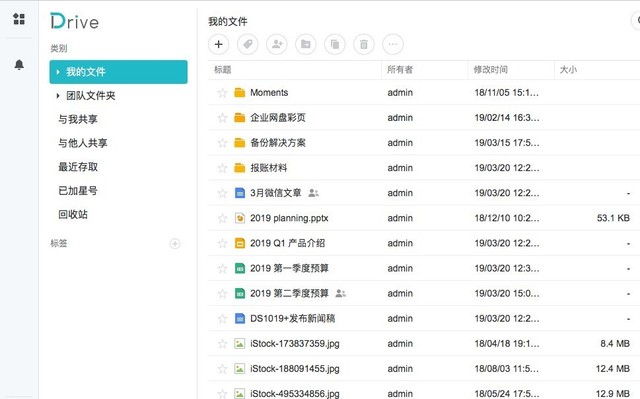Viewport: 640px width, 399px height.
Task: Expand the 我的文件 tree arrow
Action: point(58,72)
